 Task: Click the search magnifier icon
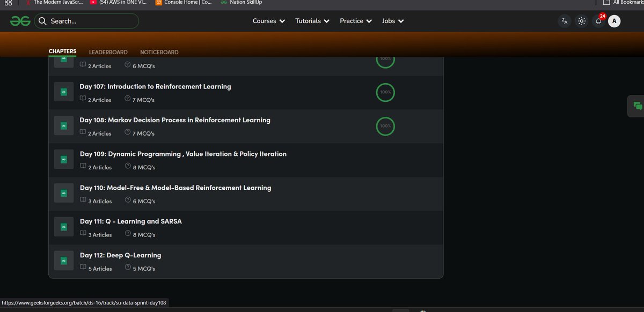[42, 21]
